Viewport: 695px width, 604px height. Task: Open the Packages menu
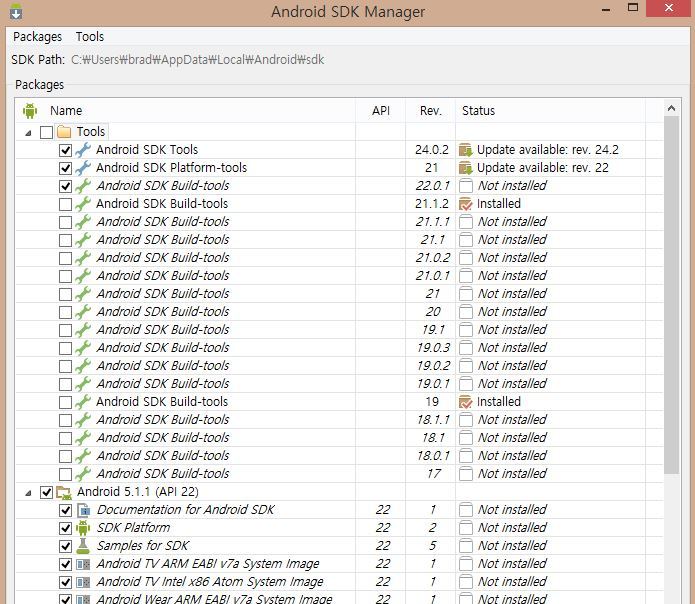(x=37, y=37)
